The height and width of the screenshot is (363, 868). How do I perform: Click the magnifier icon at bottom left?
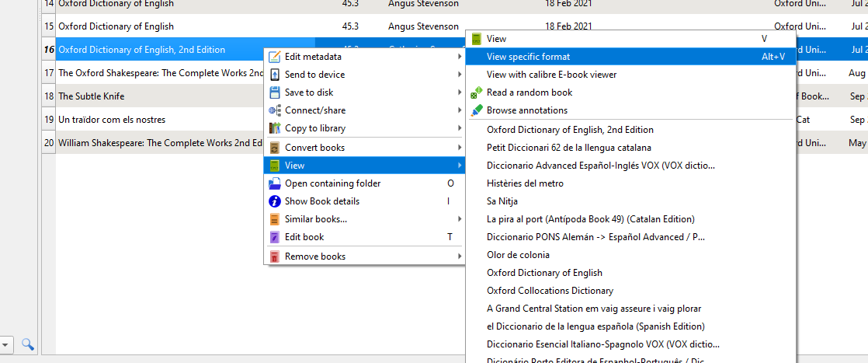pyautogui.click(x=27, y=344)
